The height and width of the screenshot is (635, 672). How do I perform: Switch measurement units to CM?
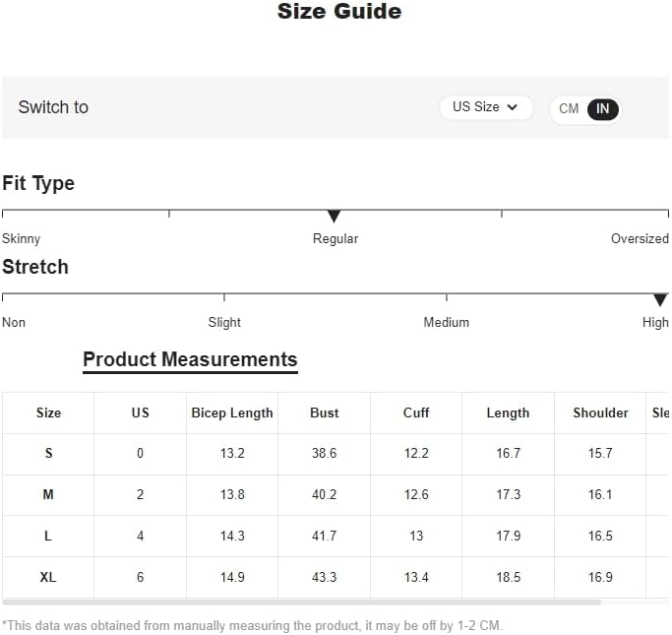569,109
